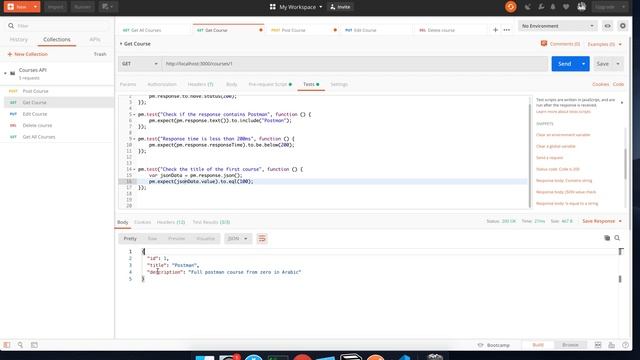Select the Raw response view
This screenshot has height=360, width=640.
152,238
